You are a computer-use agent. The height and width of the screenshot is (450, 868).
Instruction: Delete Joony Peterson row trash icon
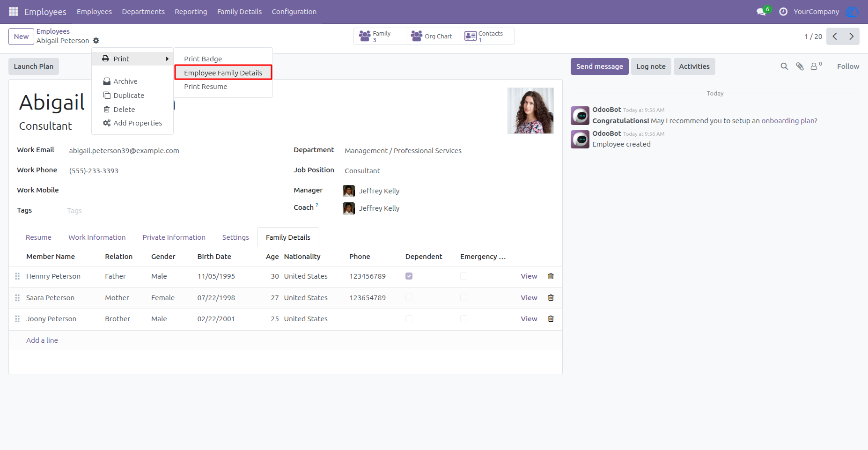click(x=551, y=319)
